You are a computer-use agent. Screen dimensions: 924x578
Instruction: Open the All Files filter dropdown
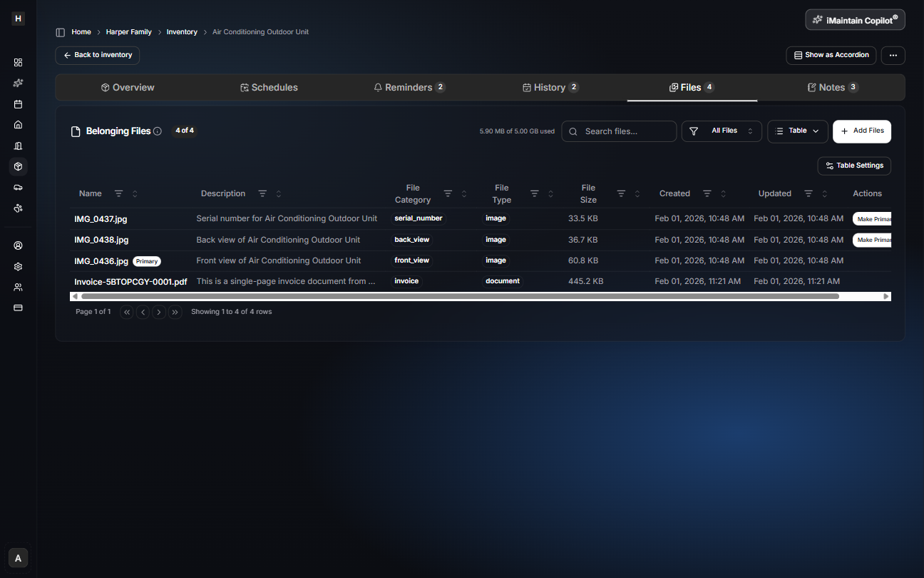pos(722,131)
